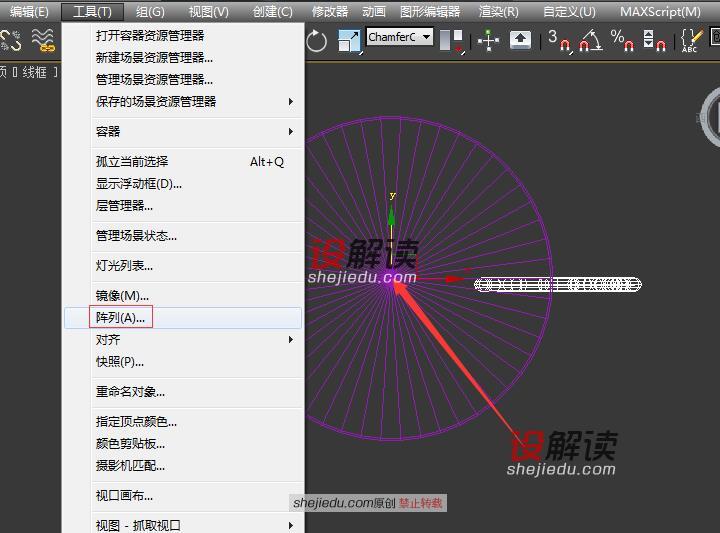Screen dimensions: 720x533
Task: Open the 编辑(E) menu
Action: (29, 11)
